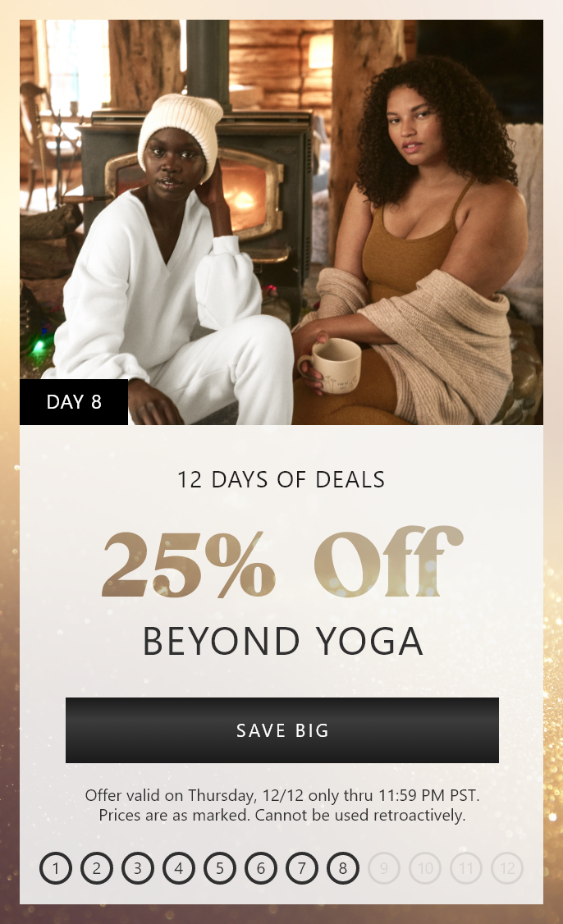Click the DAY 8 black label
The height and width of the screenshot is (924, 563).
(74, 402)
